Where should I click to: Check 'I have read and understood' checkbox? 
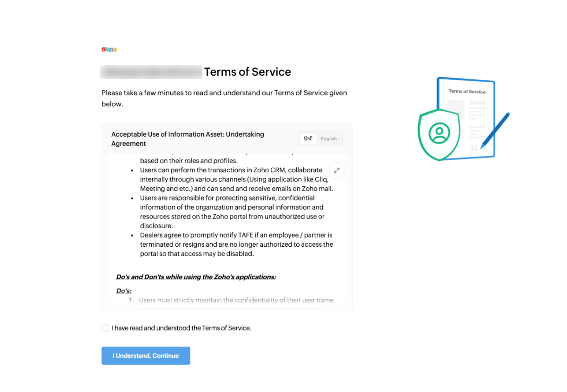pos(105,328)
